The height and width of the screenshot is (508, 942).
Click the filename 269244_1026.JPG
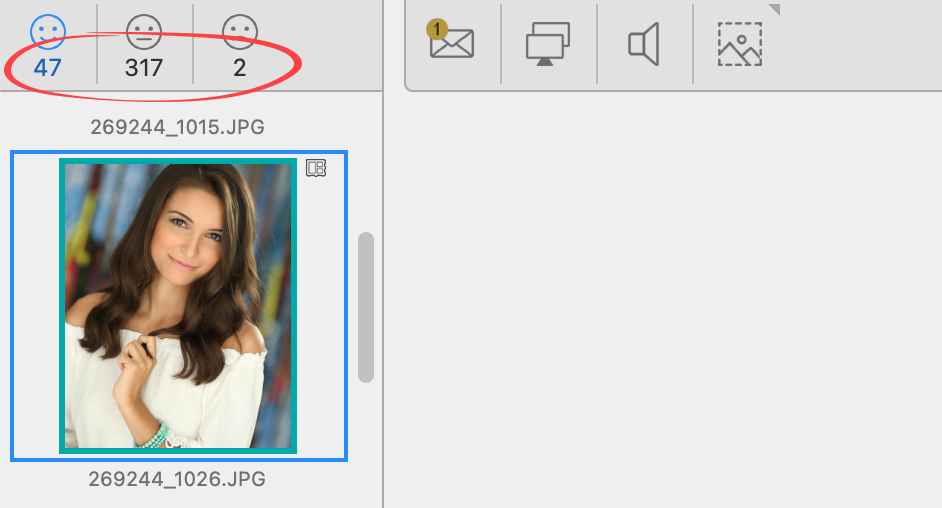point(178,479)
